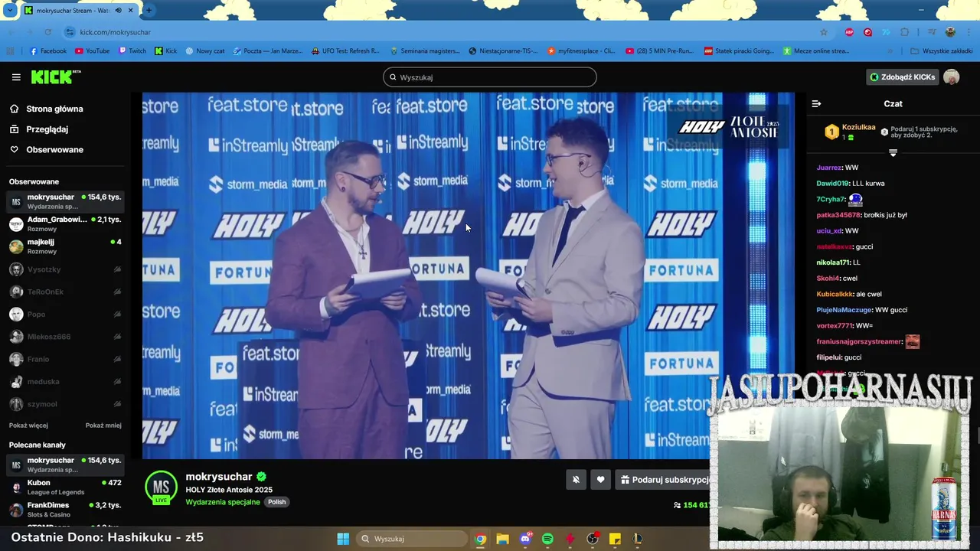Click the Polish language tag

[x=276, y=502]
